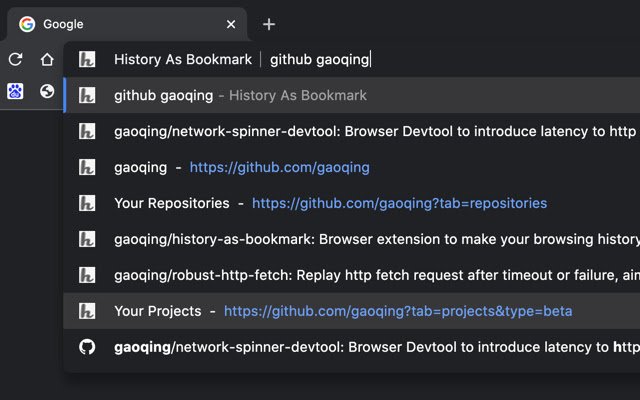The height and width of the screenshot is (400, 640).
Task: Click icon beside gaoqing/history-as-bookmark row
Action: pos(87,239)
